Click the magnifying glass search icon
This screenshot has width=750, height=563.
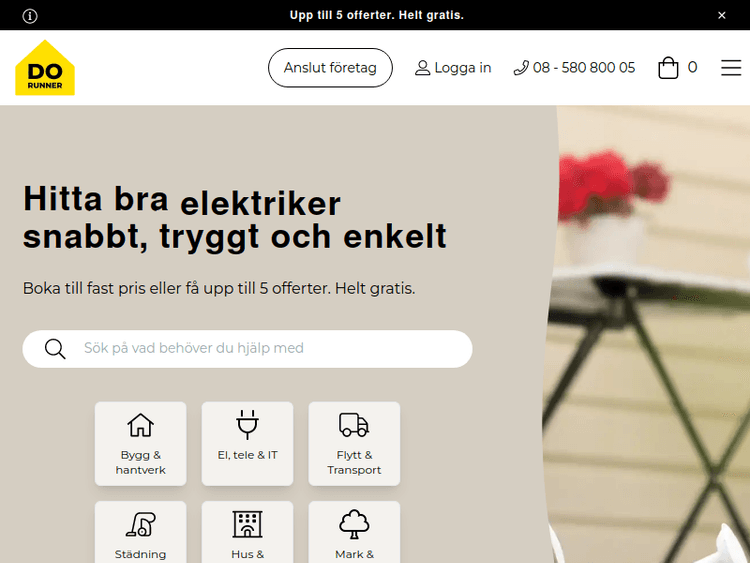(55, 349)
